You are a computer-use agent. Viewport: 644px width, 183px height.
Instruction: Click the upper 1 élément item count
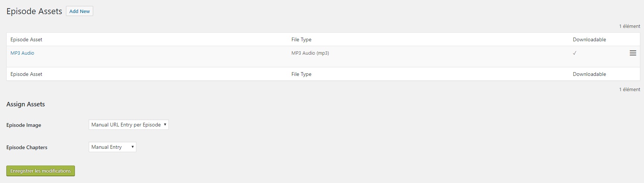(630, 26)
